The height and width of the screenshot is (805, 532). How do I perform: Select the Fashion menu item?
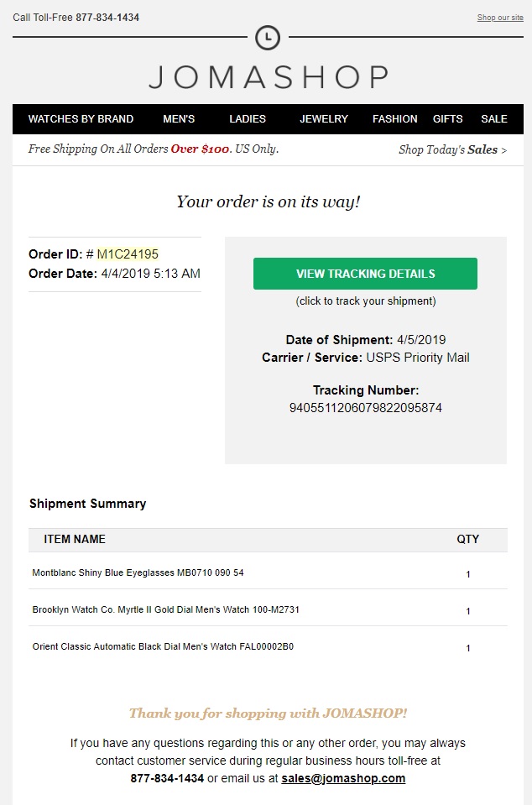click(x=395, y=119)
